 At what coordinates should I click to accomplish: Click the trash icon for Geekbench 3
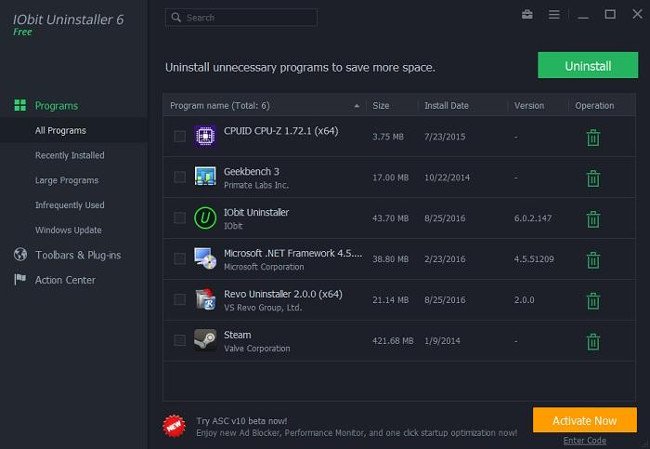tap(593, 178)
